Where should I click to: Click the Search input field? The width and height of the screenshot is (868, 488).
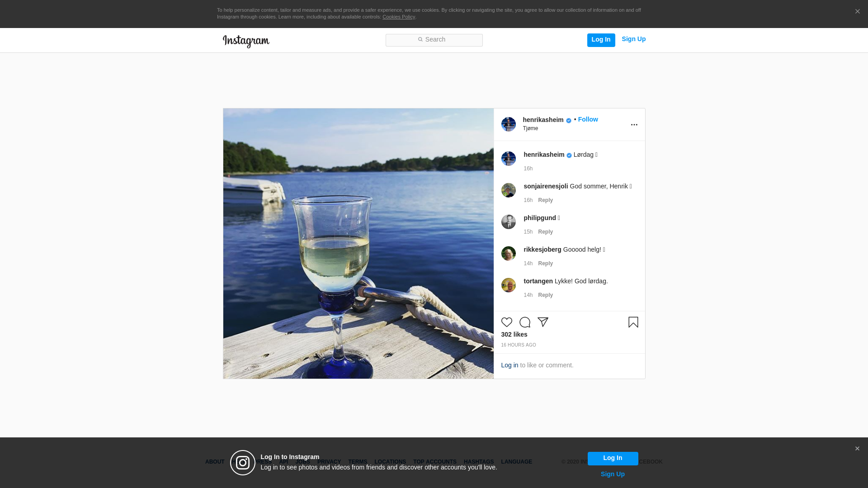click(434, 40)
